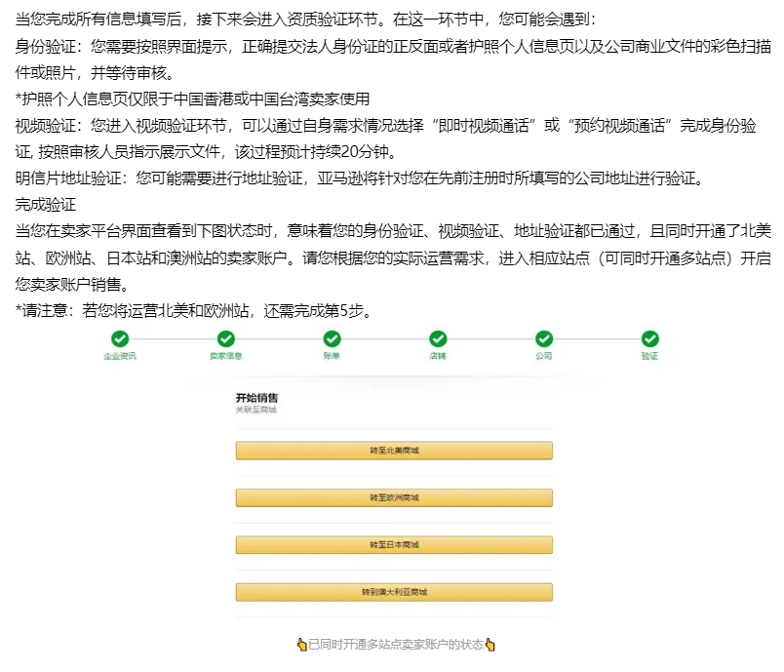Click the 转到澳大利亚商城 button
This screenshot has width=784, height=672.
click(394, 592)
